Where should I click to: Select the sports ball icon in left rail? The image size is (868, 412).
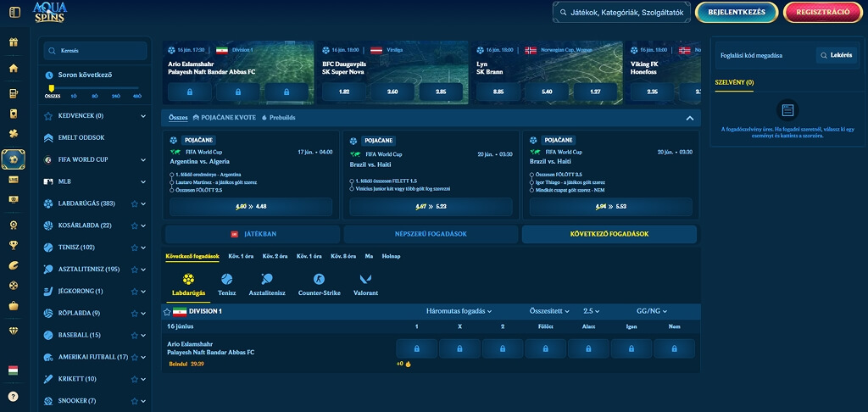[14, 159]
